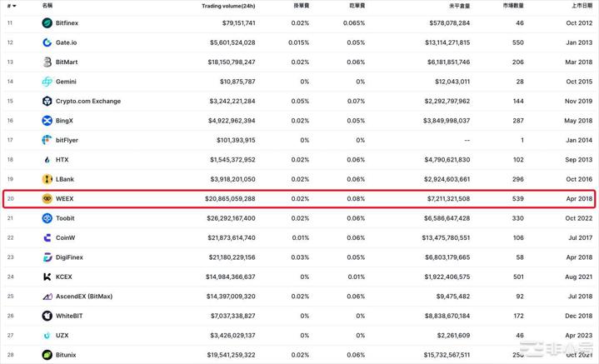The width and height of the screenshot is (599, 364).
Task: Click the Crypto.com Exchange logo icon
Action: tap(47, 101)
